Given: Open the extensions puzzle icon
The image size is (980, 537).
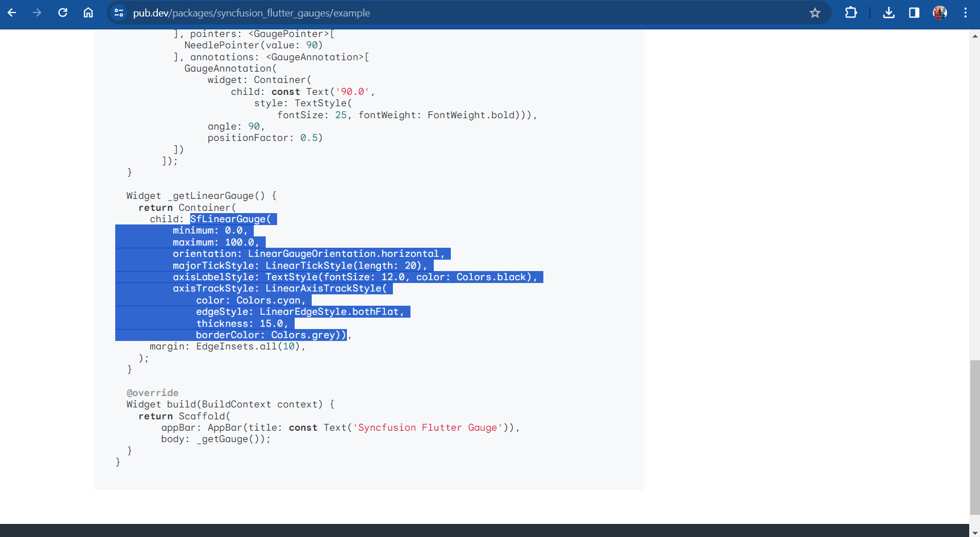Looking at the screenshot, I should coord(851,13).
